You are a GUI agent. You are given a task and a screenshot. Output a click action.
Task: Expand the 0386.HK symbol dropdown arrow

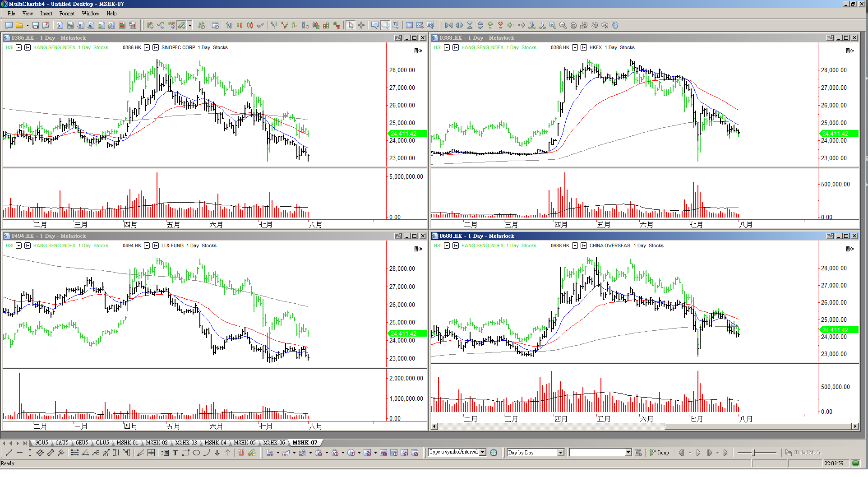[147, 47]
